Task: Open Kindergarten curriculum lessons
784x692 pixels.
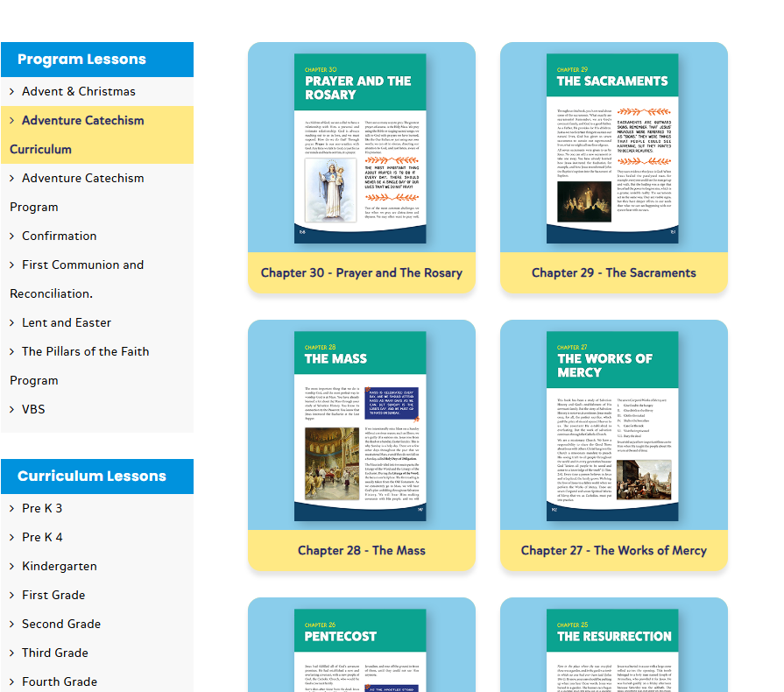Action: (x=60, y=566)
